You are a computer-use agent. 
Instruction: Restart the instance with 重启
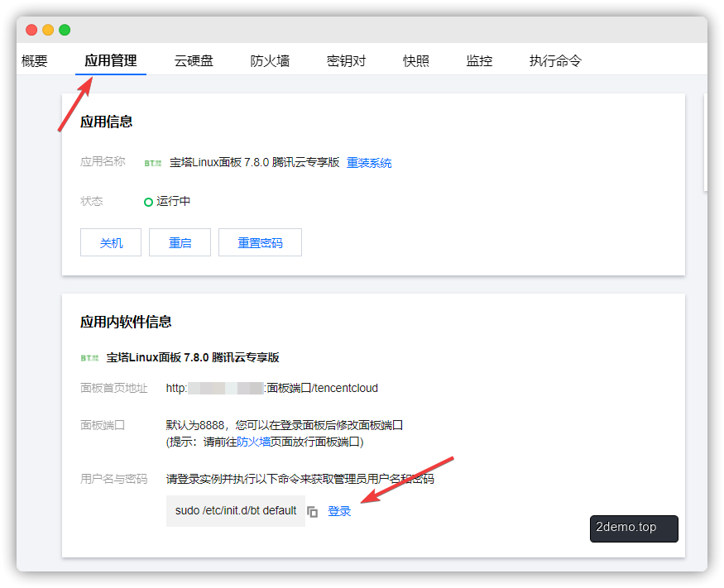click(x=180, y=242)
